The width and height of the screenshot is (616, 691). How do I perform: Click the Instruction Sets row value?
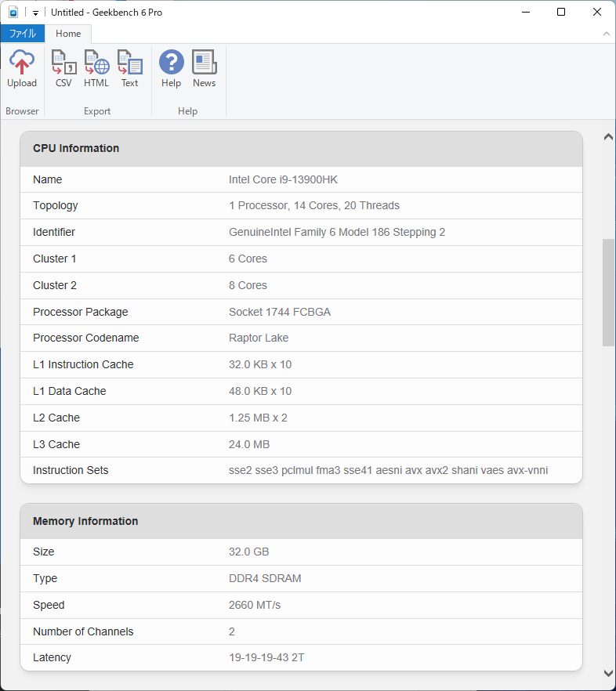click(x=388, y=470)
